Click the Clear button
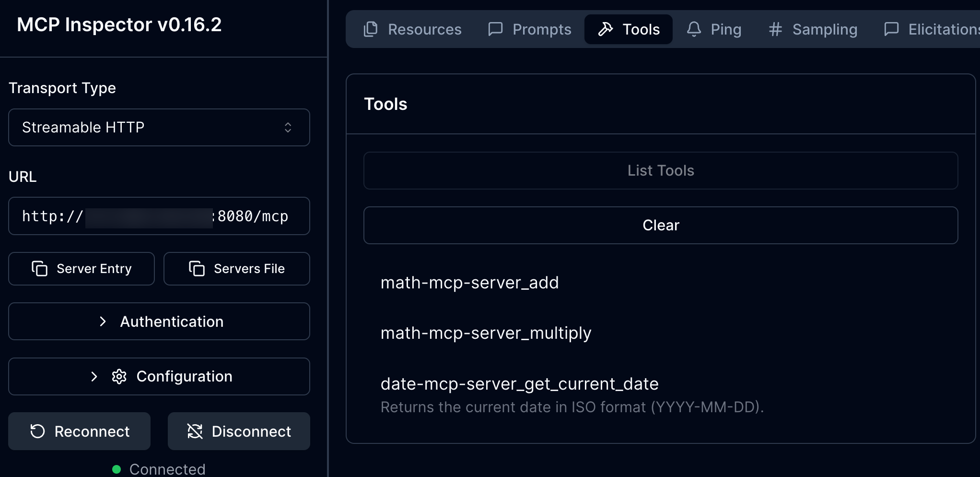980x477 pixels. coord(660,226)
